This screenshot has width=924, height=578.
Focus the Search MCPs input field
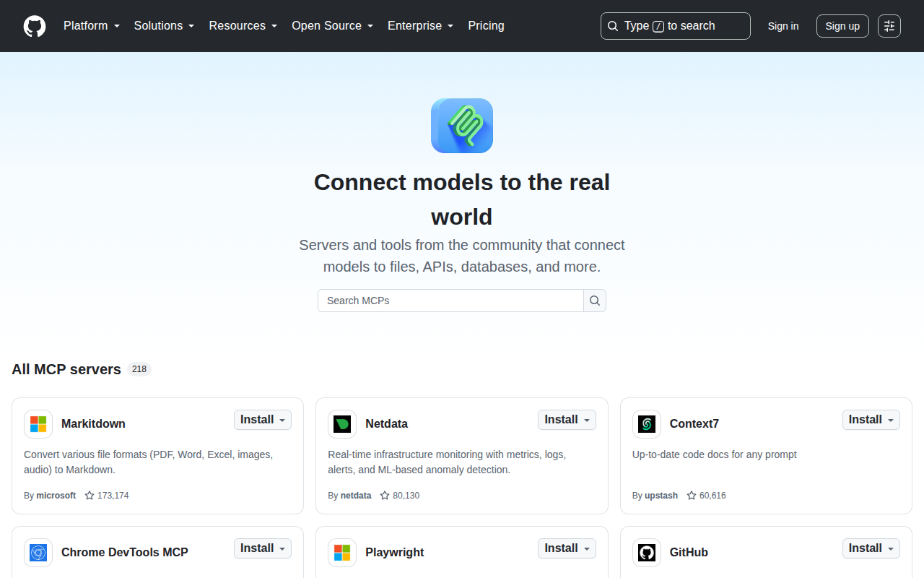450,301
